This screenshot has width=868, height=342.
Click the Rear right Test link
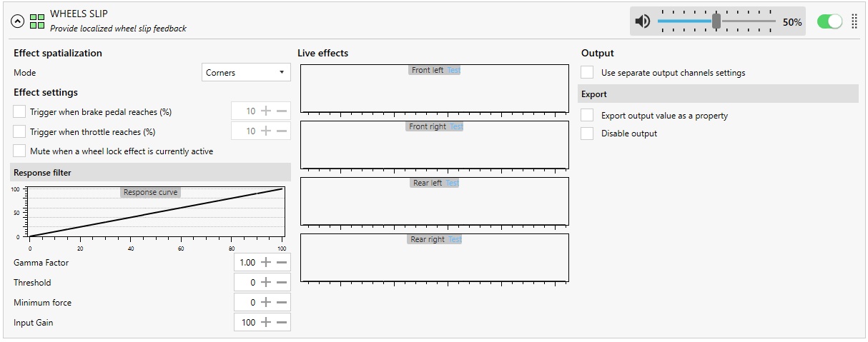point(455,239)
